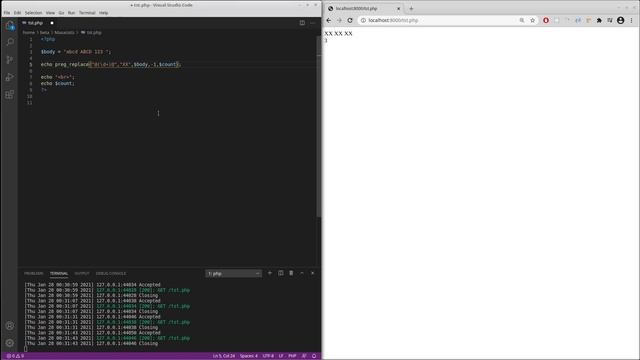Click UTF-8 encoding in status bar

[268, 356]
